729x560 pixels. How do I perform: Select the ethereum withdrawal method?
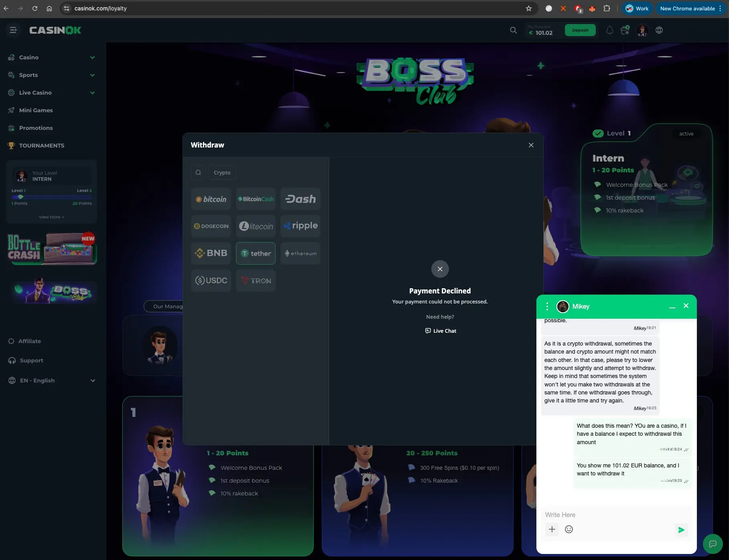(x=301, y=253)
